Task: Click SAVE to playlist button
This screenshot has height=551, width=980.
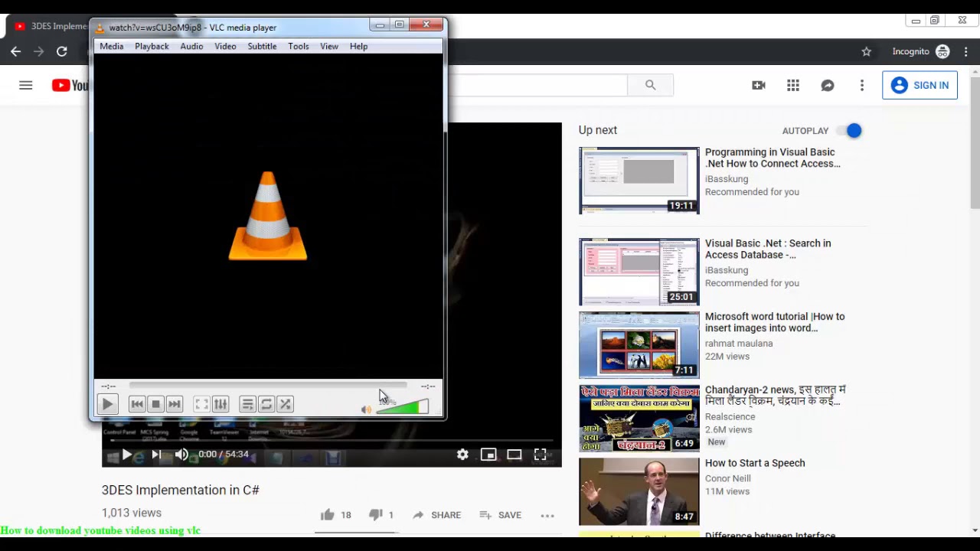Action: [x=500, y=515]
